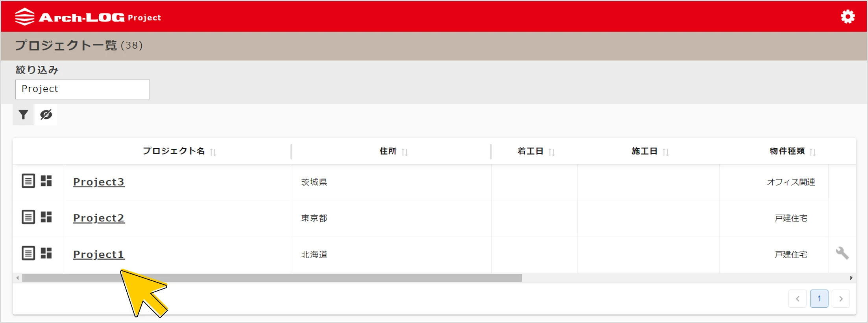This screenshot has width=868, height=323.
Task: Open list view icon for Project1
Action: tap(28, 253)
